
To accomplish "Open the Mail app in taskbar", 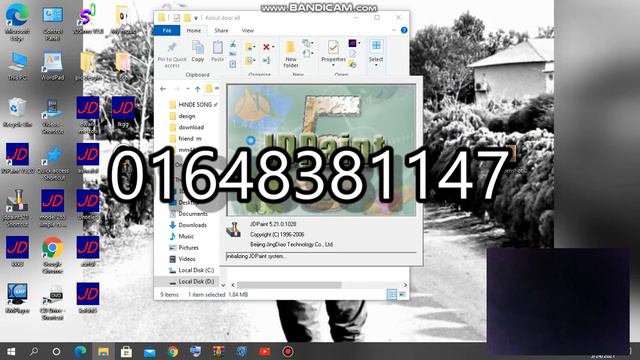I will [149, 351].
